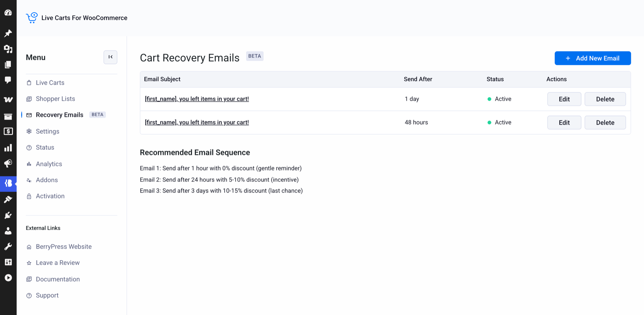The height and width of the screenshot is (315, 644).
Task: Open the Media library icon
Action: pos(8,49)
